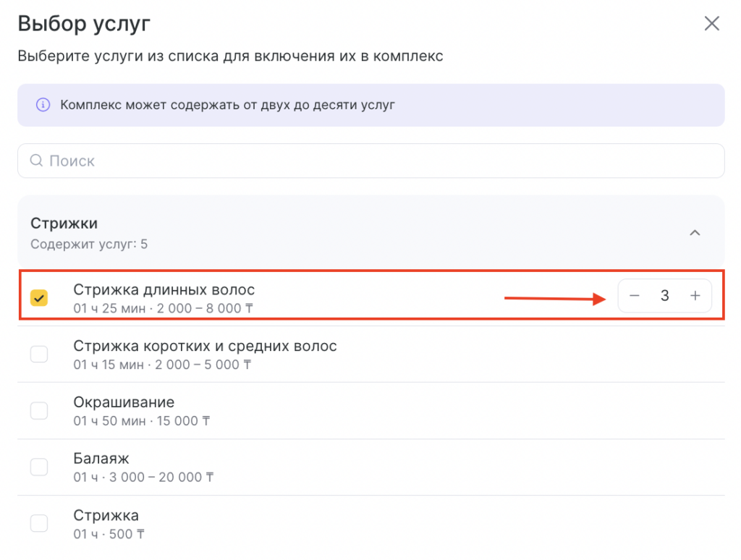Increase quantity with the plus button

695,296
